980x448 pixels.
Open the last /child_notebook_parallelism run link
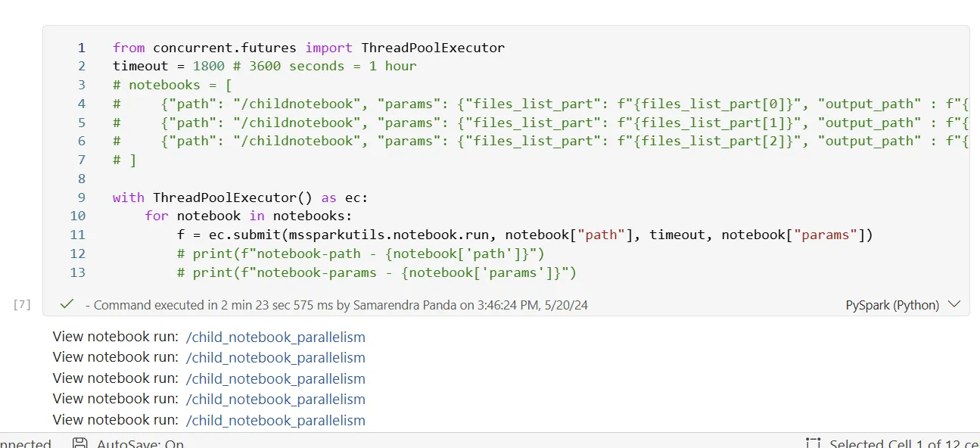[x=275, y=420]
